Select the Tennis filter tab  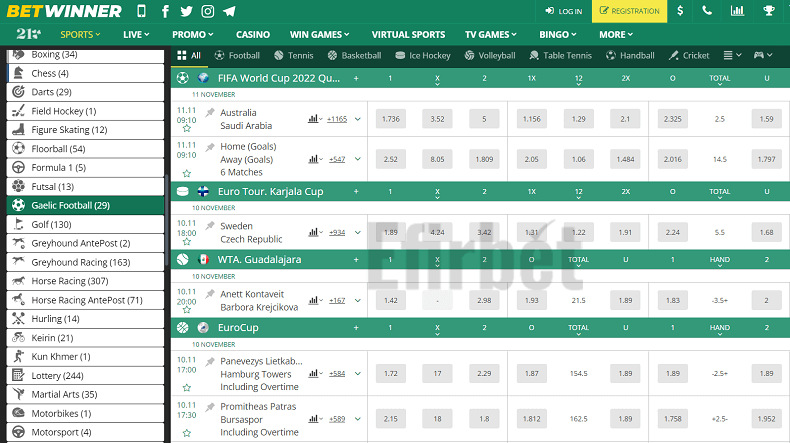pyautogui.click(x=294, y=55)
